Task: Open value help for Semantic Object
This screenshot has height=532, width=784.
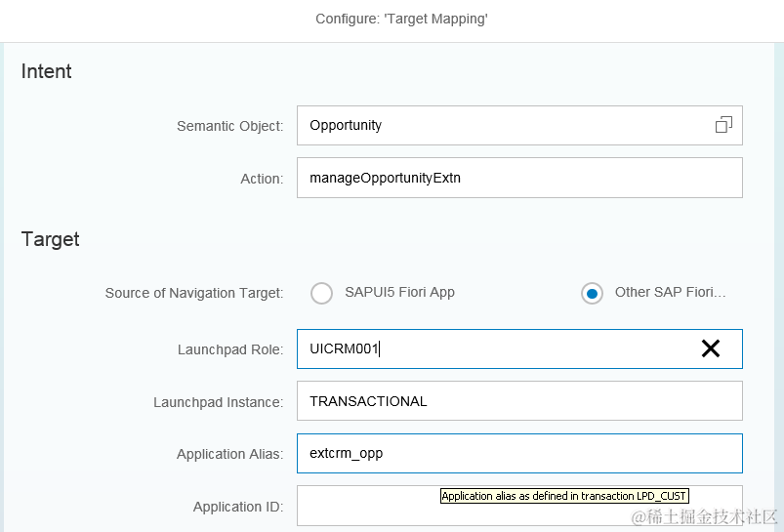Action: pyautogui.click(x=723, y=125)
